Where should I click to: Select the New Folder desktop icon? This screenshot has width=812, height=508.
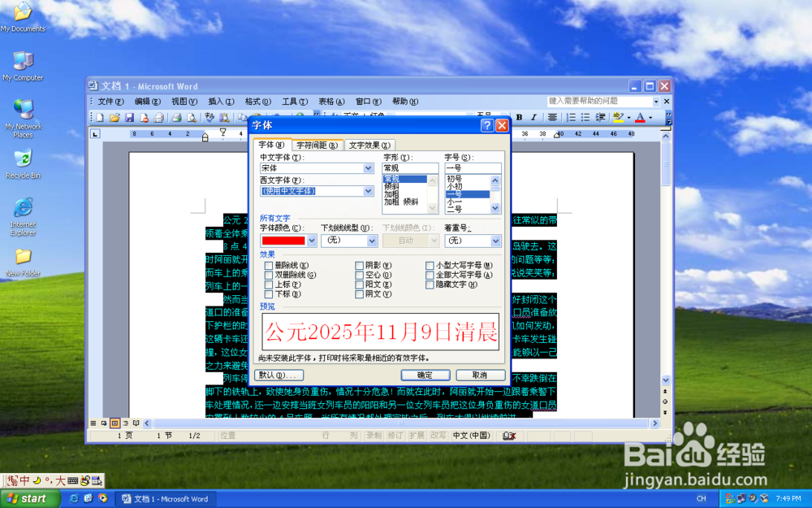point(24,263)
